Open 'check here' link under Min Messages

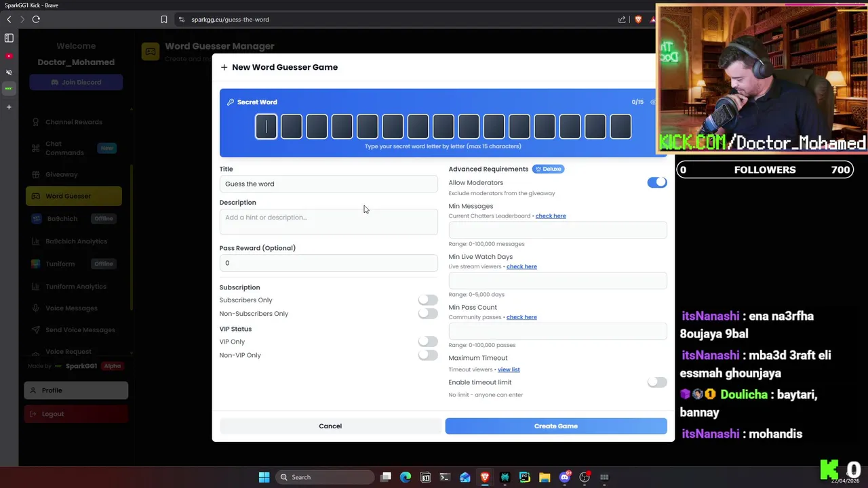click(551, 216)
